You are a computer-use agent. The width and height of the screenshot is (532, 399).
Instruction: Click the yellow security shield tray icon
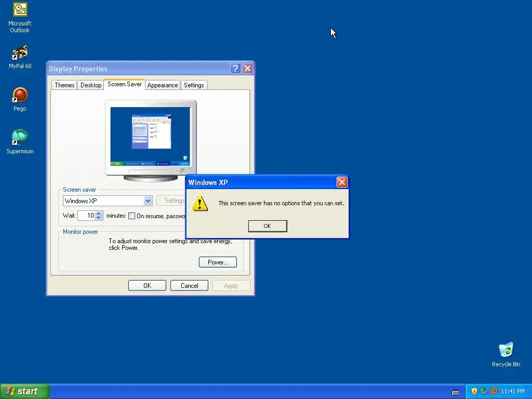coord(474,391)
